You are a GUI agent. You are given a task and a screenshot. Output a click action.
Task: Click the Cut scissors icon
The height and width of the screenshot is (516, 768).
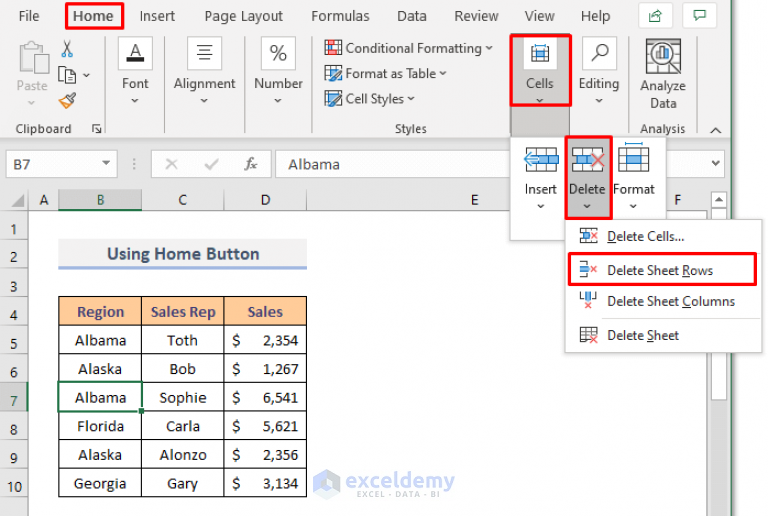click(67, 49)
